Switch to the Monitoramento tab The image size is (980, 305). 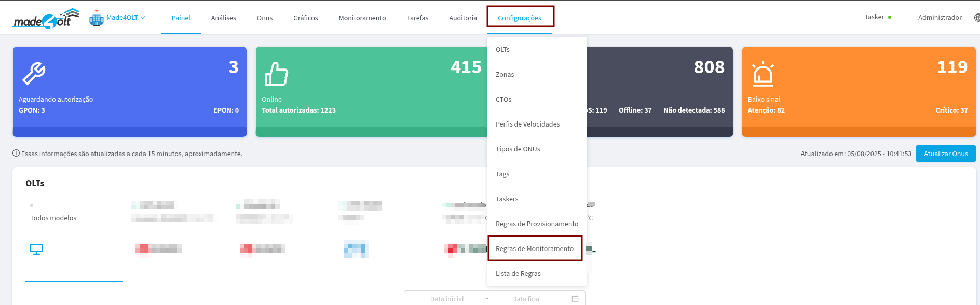pos(362,18)
